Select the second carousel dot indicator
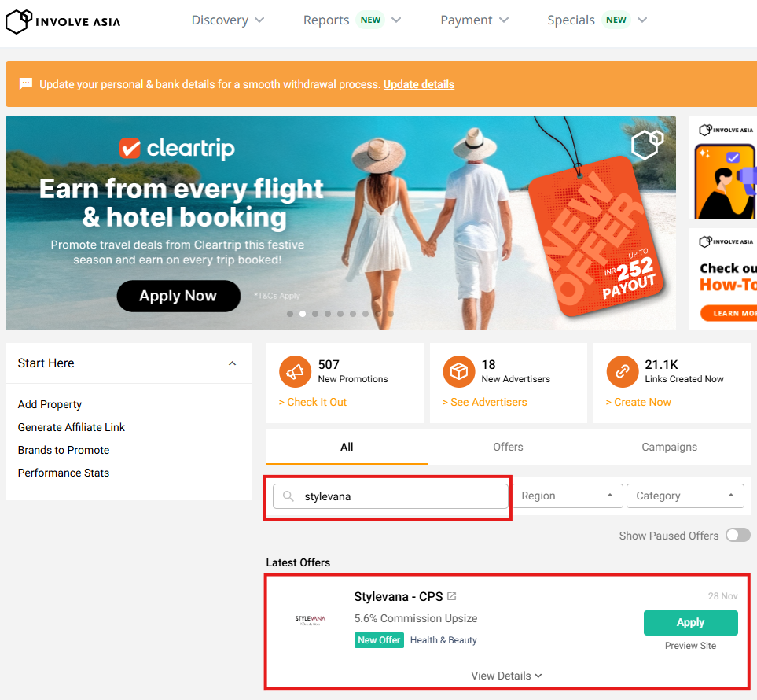Screen dimensions: 757x700 [x=303, y=314]
